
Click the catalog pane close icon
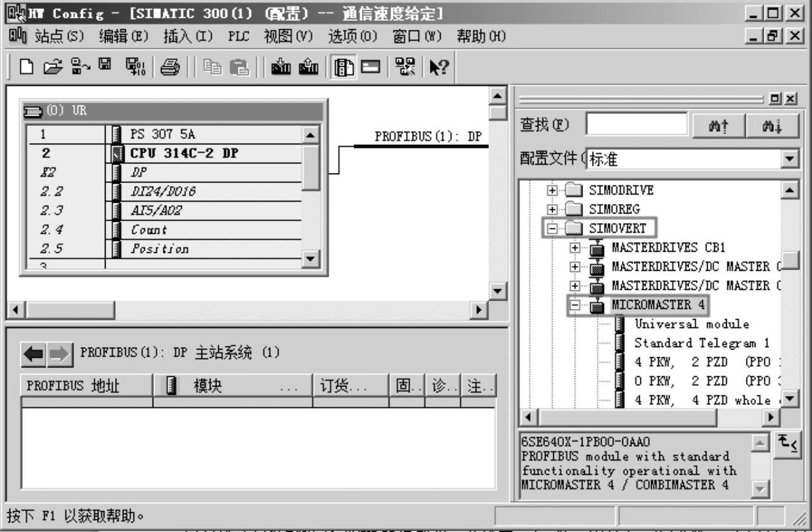791,100
